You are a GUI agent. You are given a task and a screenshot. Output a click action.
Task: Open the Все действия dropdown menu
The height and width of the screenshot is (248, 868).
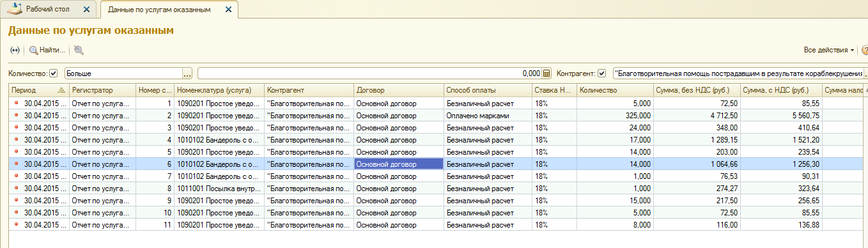830,50
